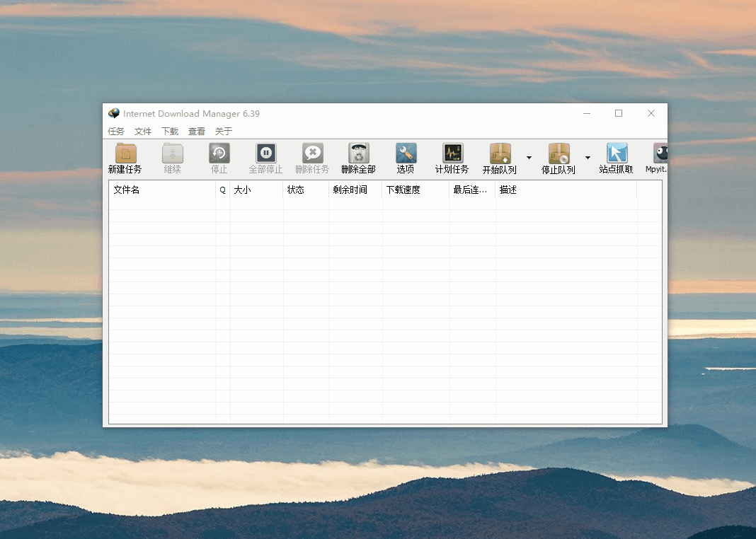Click the 继续 (Resume) toolbar icon
Viewport: 756px width, 539px height.
tap(172, 153)
